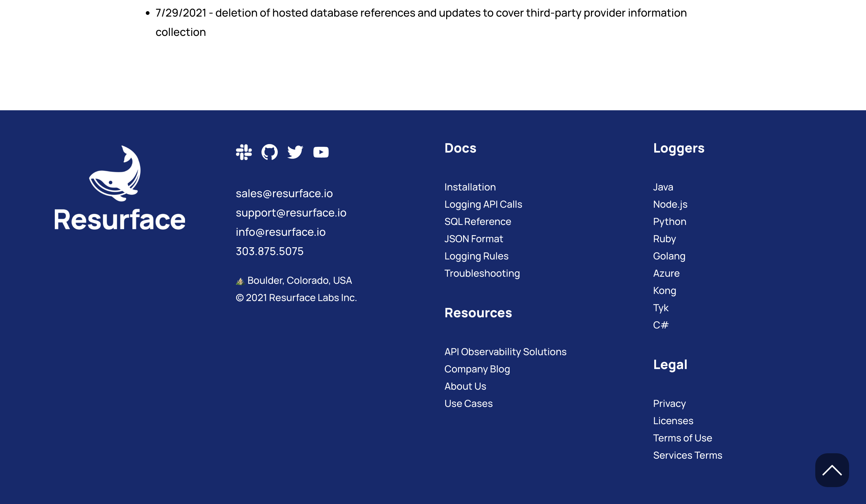This screenshot has height=504, width=866.
Task: View the Golang logger link
Action: tap(669, 256)
